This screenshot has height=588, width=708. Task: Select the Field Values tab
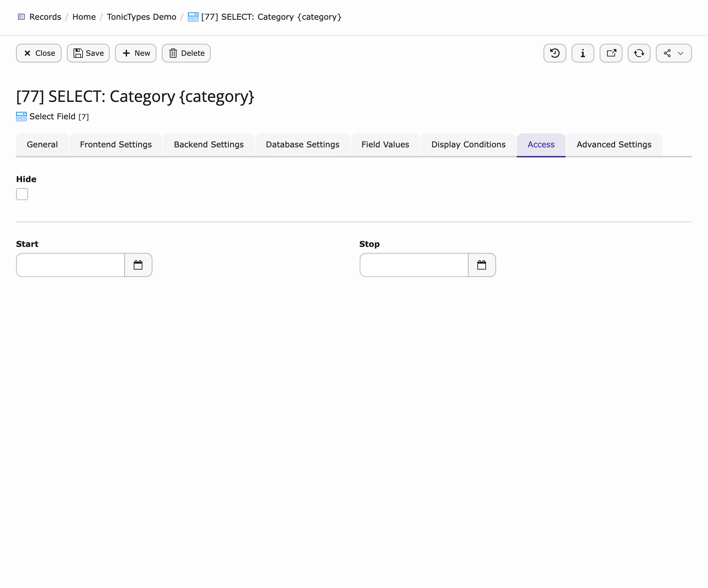pyautogui.click(x=385, y=145)
